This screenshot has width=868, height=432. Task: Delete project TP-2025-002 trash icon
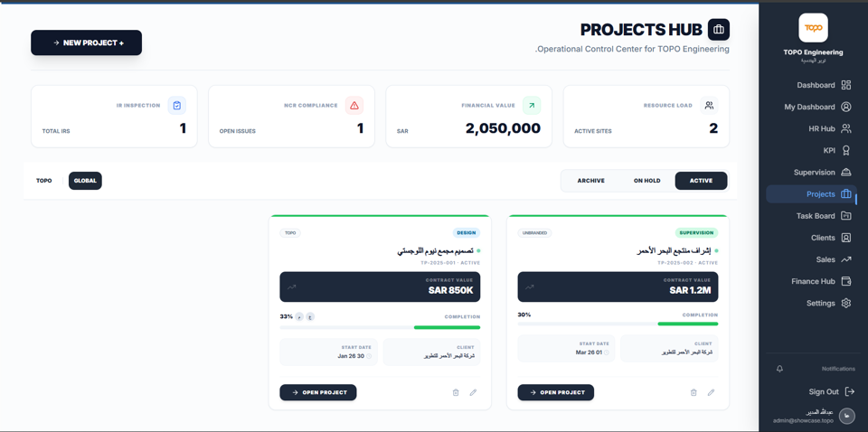pos(693,392)
